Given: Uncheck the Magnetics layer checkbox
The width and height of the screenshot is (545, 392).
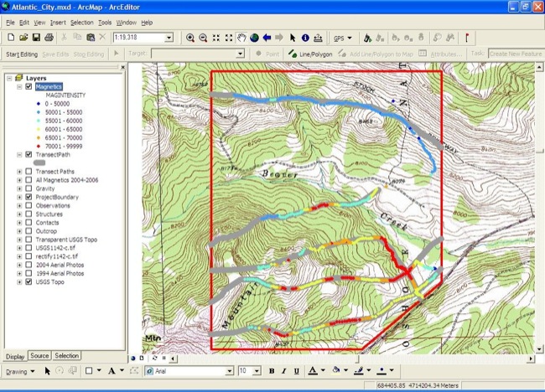Looking at the screenshot, I should [29, 86].
